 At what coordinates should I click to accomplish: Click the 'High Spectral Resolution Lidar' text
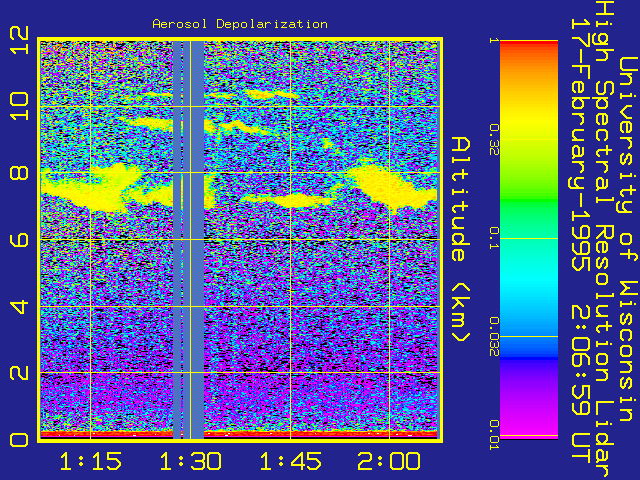pos(604,240)
